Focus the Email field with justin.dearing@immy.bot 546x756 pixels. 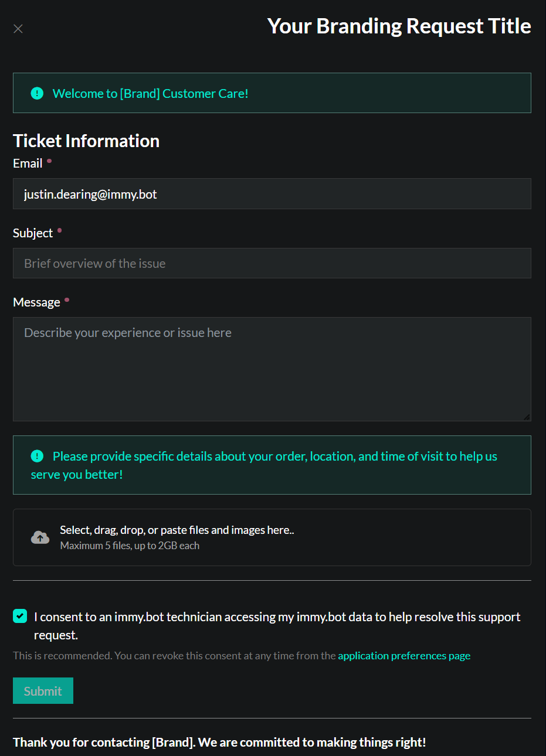coord(272,194)
